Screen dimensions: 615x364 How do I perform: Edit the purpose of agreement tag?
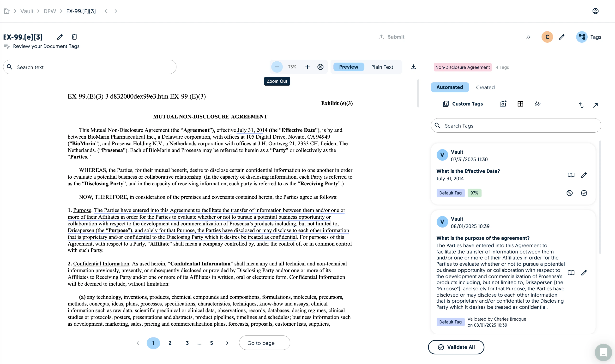(x=584, y=272)
